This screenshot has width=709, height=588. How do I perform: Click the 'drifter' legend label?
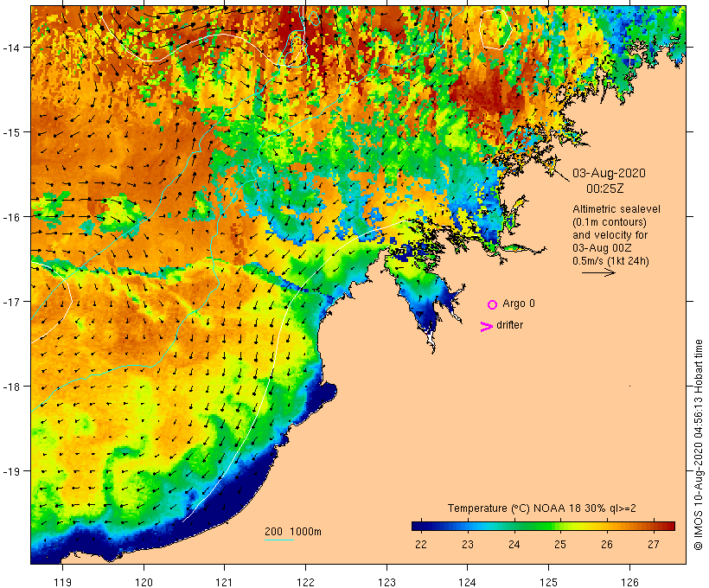pyautogui.click(x=509, y=325)
